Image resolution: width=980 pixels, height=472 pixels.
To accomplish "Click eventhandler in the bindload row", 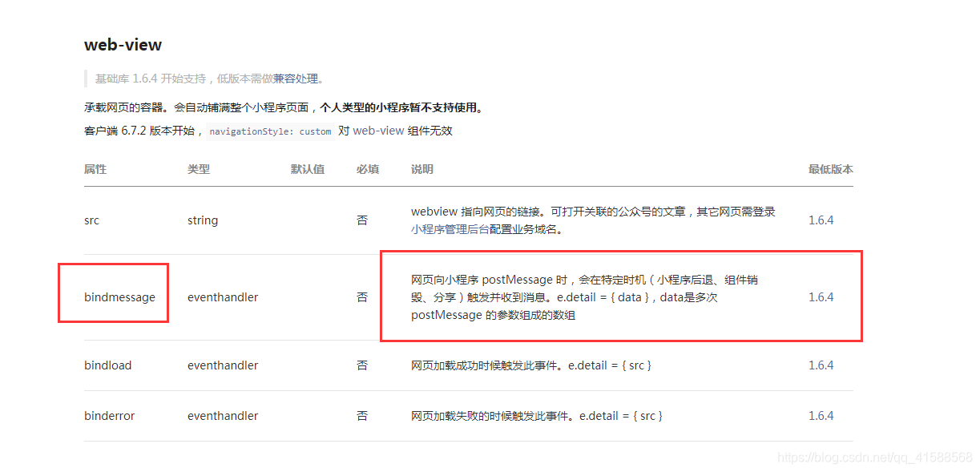I will coord(223,365).
